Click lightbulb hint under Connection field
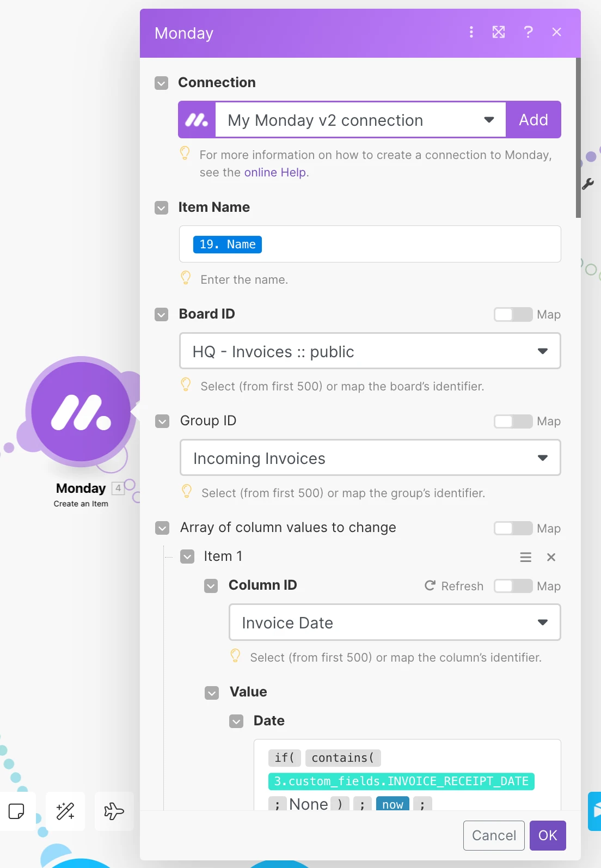 pyautogui.click(x=185, y=154)
